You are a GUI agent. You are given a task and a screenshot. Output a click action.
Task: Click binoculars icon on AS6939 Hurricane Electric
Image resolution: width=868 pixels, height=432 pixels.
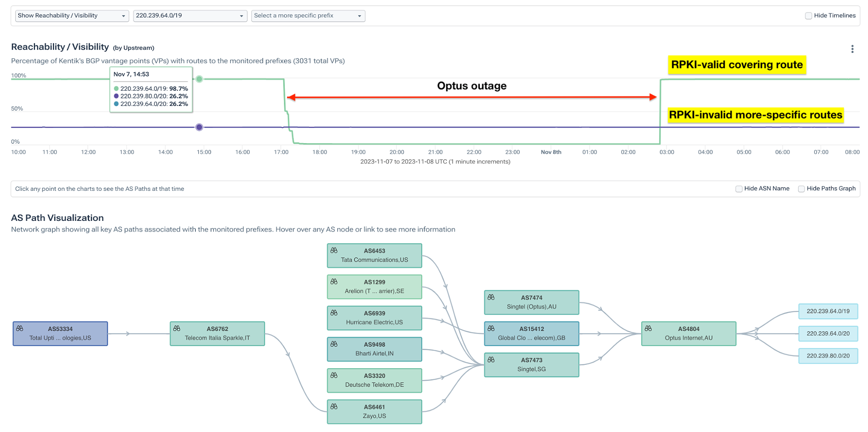pos(334,313)
